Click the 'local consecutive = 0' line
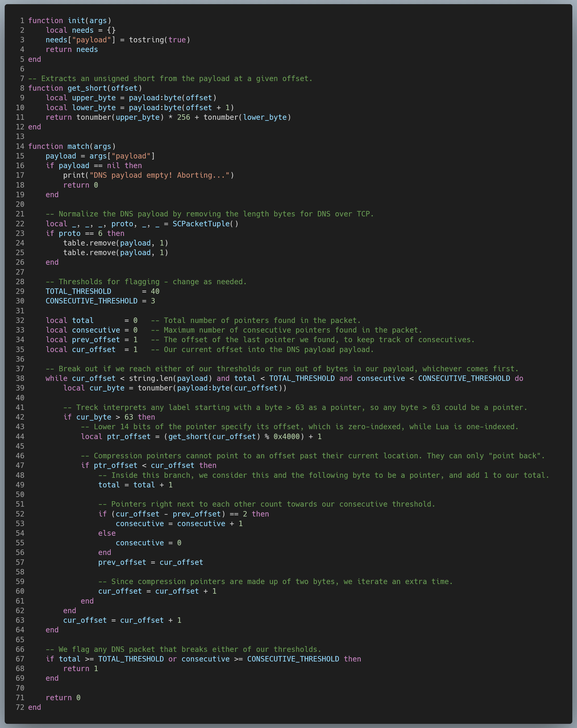This screenshot has height=728, width=577. [91, 330]
